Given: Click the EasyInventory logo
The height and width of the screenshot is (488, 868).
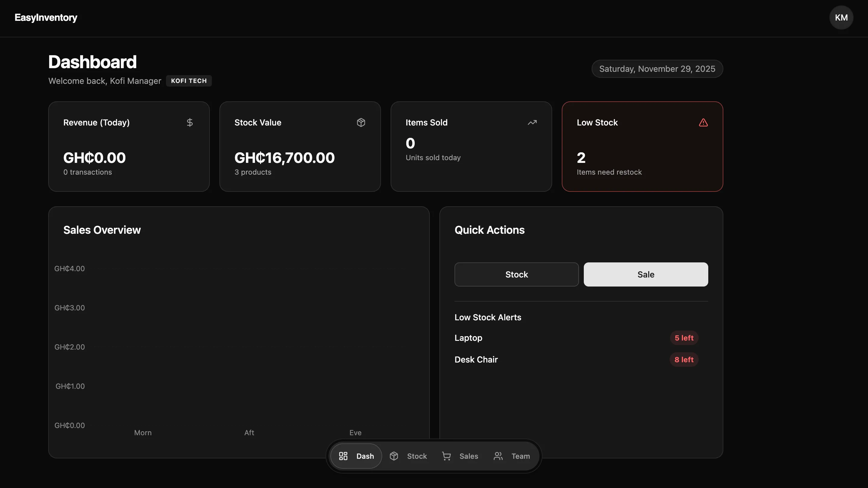Looking at the screenshot, I should [46, 17].
